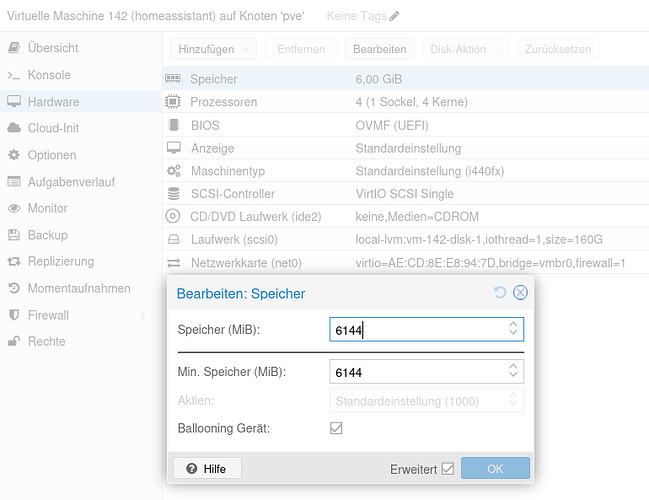Screen dimensions: 649x500
Task: Click the memory icon in Speicher row
Action: pos(173,79)
